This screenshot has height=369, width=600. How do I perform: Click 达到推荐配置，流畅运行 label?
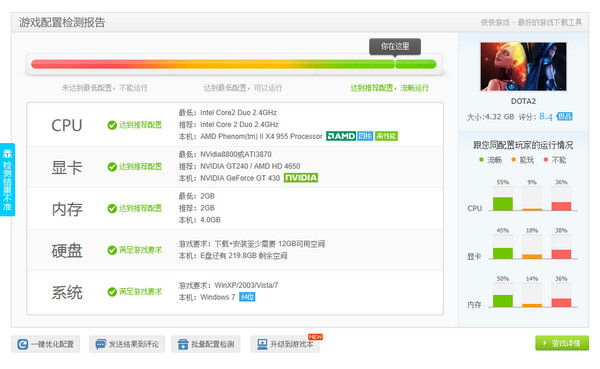390,88
